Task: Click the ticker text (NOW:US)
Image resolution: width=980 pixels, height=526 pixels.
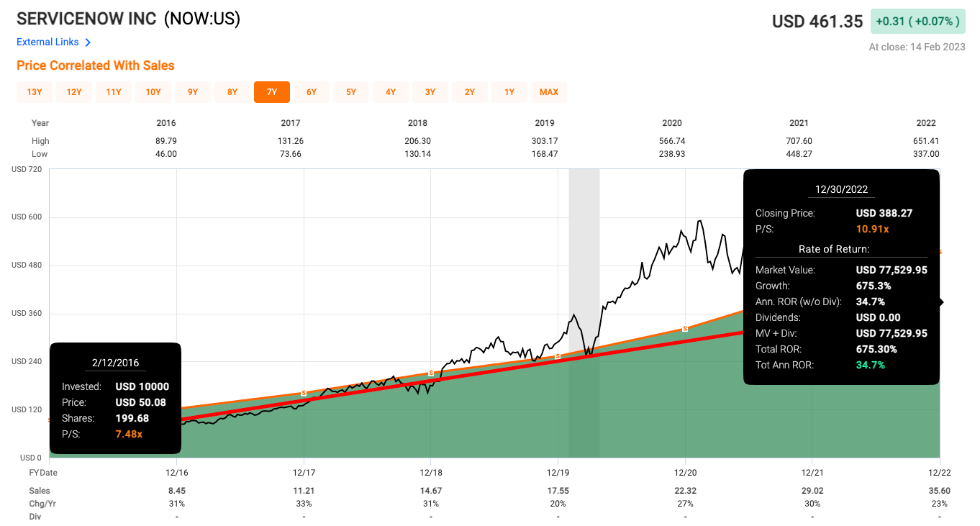Action: coord(202,19)
